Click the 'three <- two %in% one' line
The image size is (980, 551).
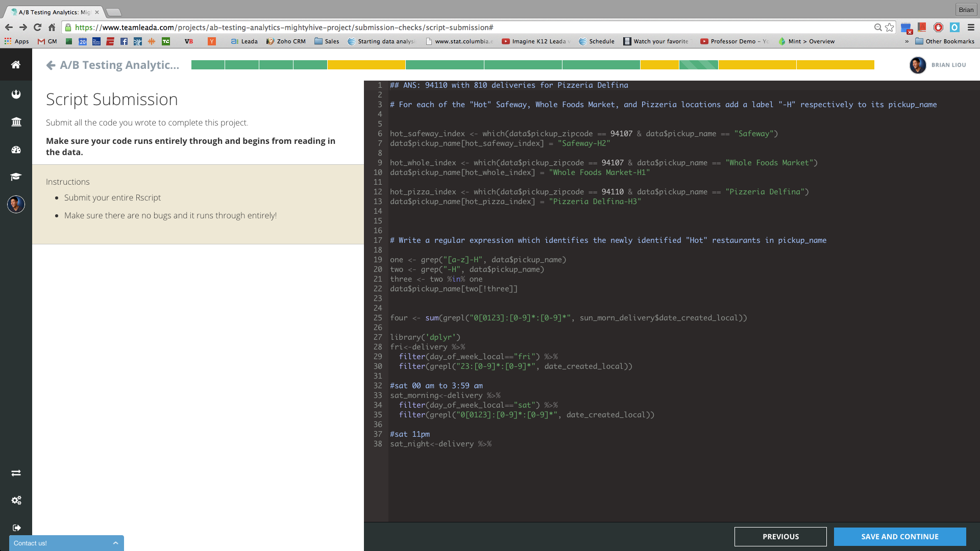(x=436, y=279)
